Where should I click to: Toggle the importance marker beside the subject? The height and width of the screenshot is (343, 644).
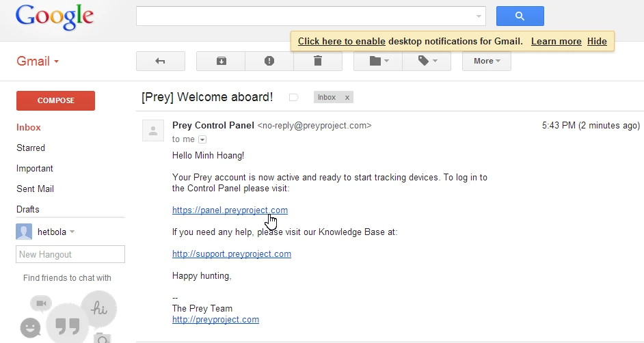pos(294,98)
